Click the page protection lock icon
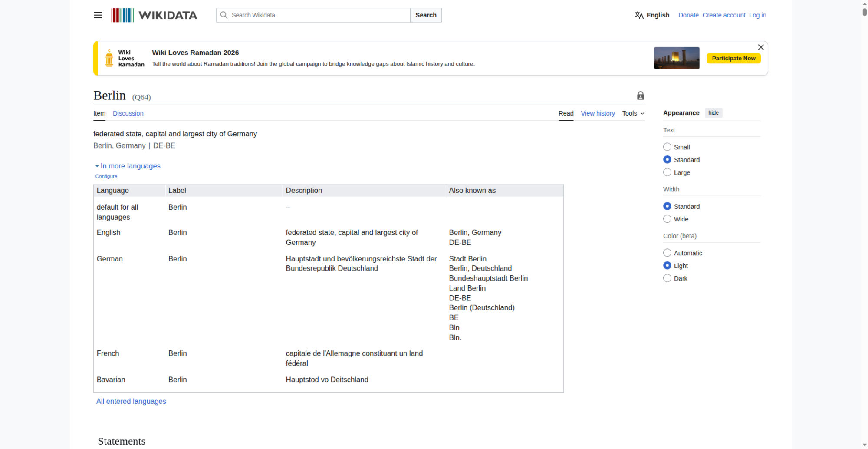Image resolution: width=868 pixels, height=449 pixels. click(640, 96)
